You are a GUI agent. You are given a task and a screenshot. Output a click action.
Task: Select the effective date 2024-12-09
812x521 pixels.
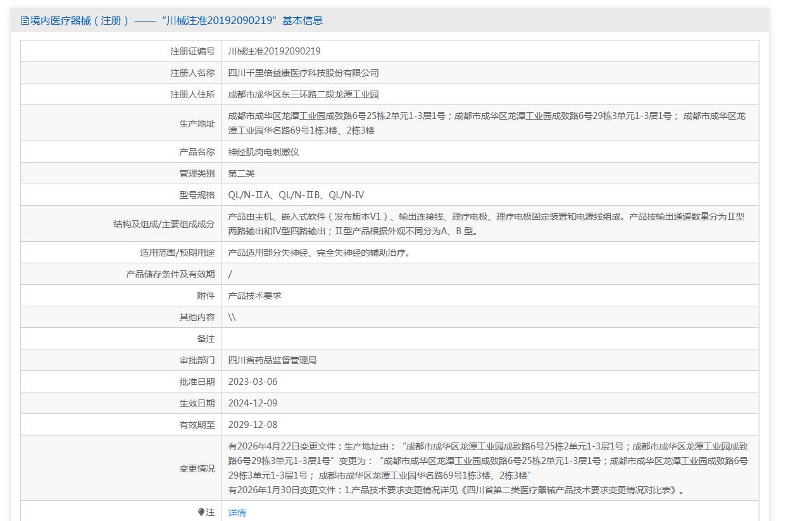(x=253, y=403)
